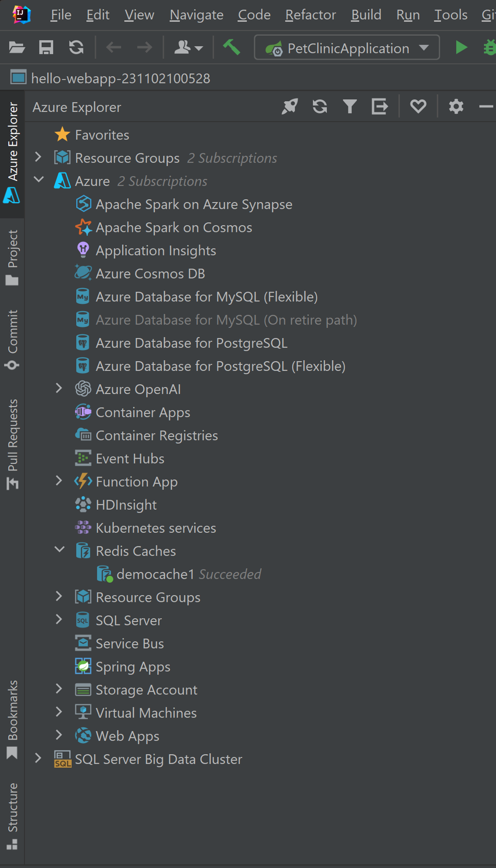Image resolution: width=496 pixels, height=868 pixels.
Task: Collapse the Redis Caches node
Action: tap(59, 550)
